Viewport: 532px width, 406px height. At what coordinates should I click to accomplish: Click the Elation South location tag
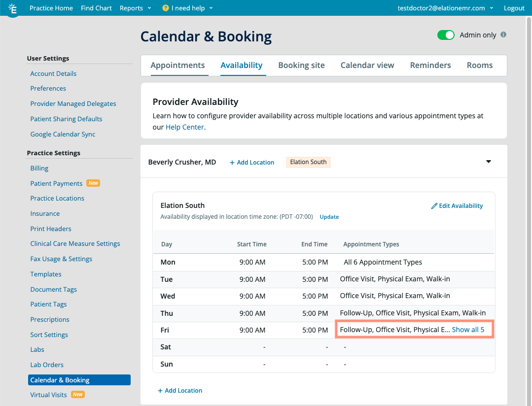[x=308, y=162]
